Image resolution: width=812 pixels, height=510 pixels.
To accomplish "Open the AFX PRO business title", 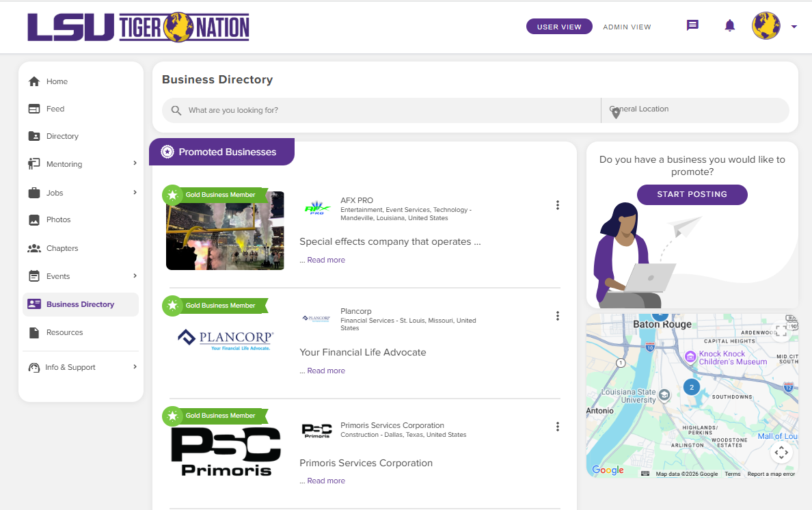I will pos(357,200).
